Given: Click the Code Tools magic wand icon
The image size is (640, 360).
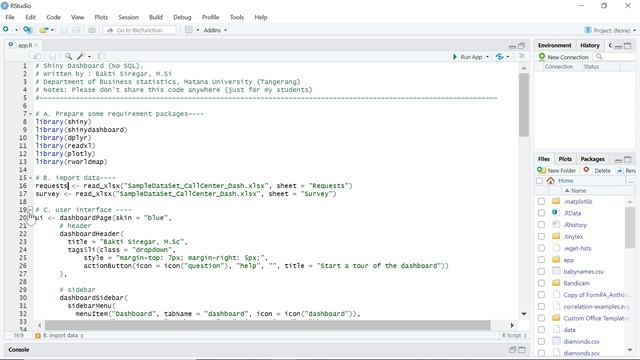Looking at the screenshot, I should coord(80,56).
